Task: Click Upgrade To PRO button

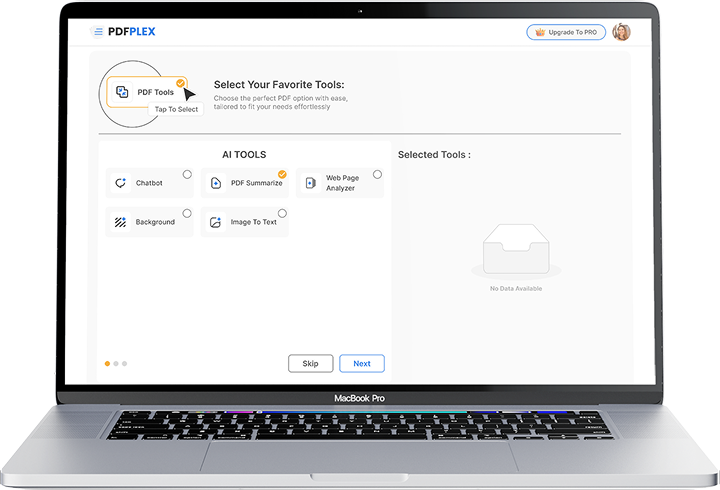Action: [566, 32]
